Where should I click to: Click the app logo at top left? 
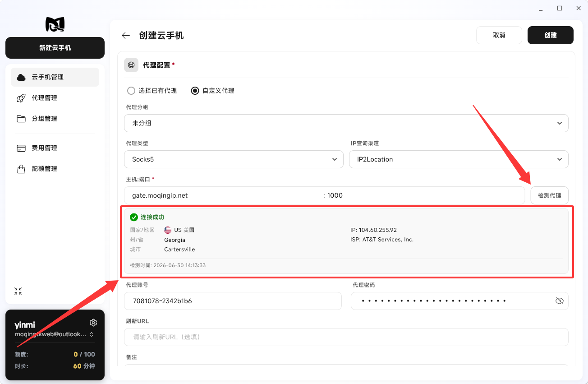[55, 24]
